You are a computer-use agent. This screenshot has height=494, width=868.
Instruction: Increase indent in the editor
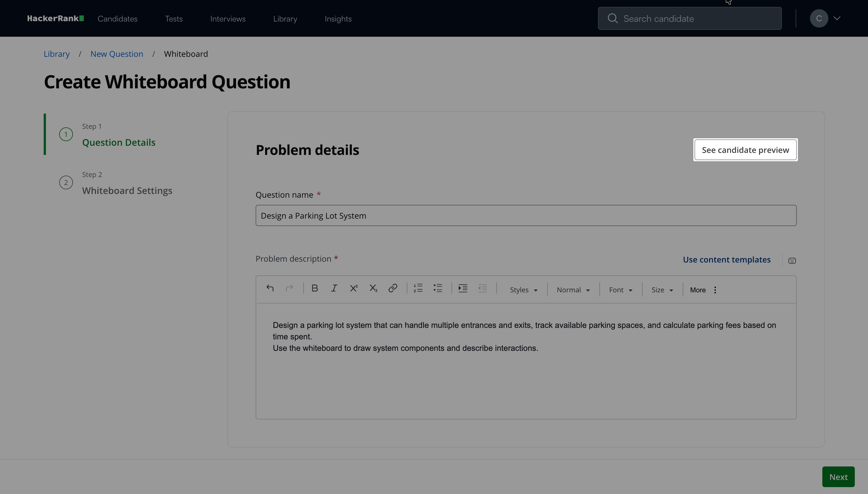click(463, 288)
